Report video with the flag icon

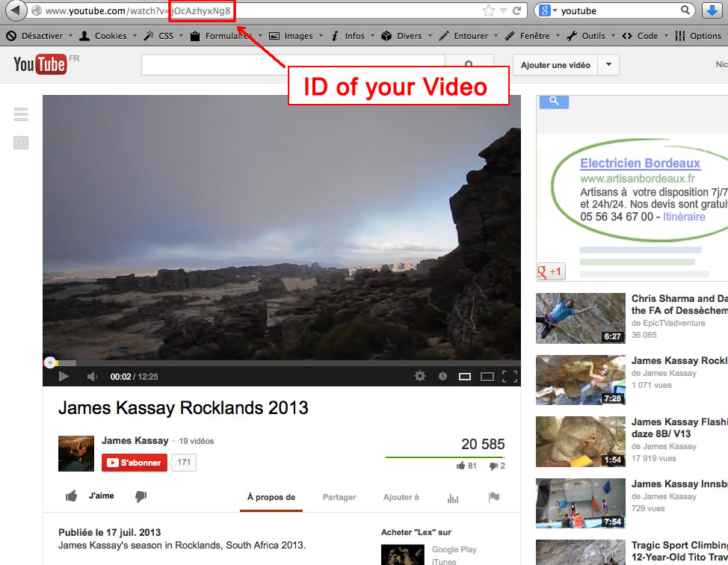493,498
